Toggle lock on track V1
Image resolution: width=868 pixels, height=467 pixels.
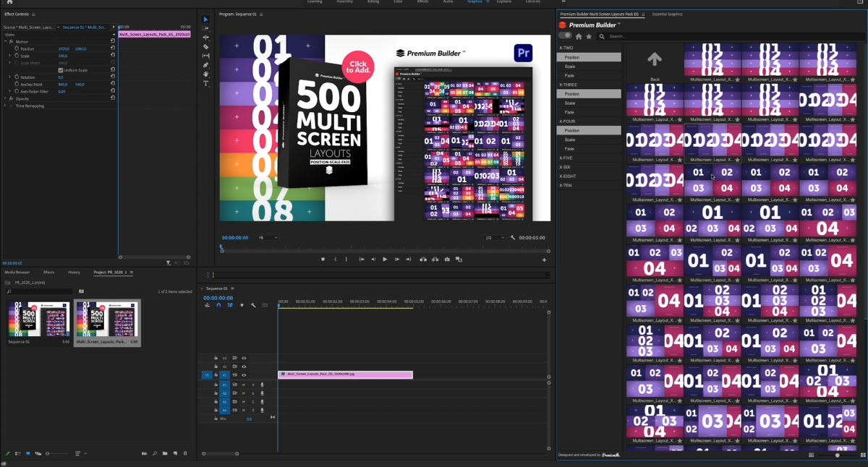tap(216, 375)
